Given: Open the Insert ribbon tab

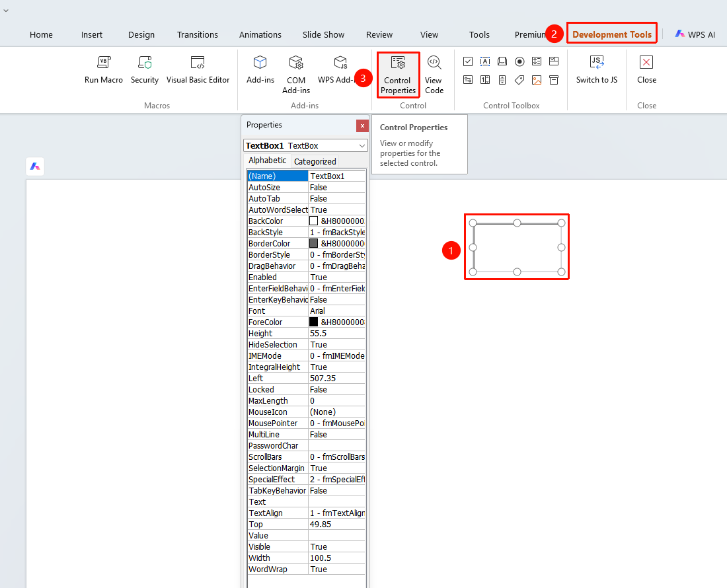Looking at the screenshot, I should pos(92,35).
